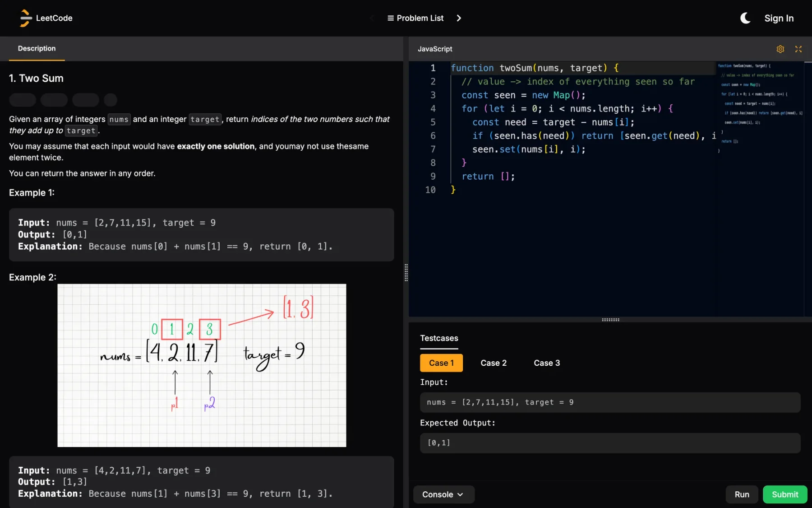
Task: Click the 'Expected Output:' label
Action: [x=457, y=423]
